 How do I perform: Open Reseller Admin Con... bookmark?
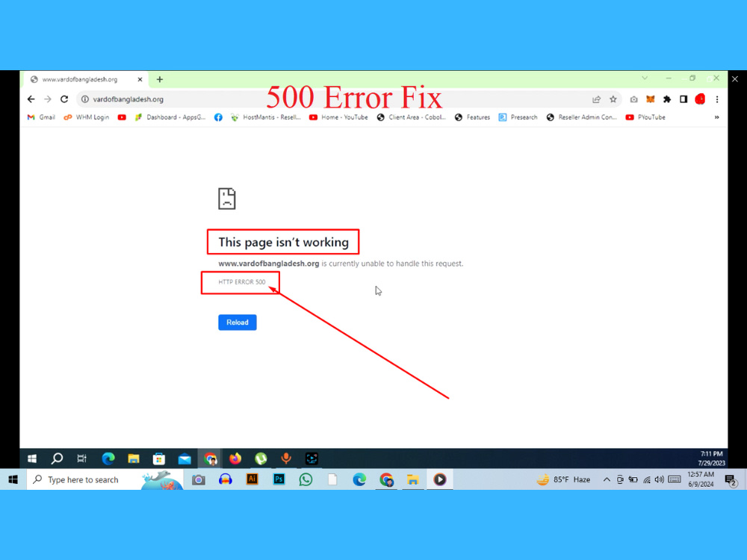[x=581, y=117]
